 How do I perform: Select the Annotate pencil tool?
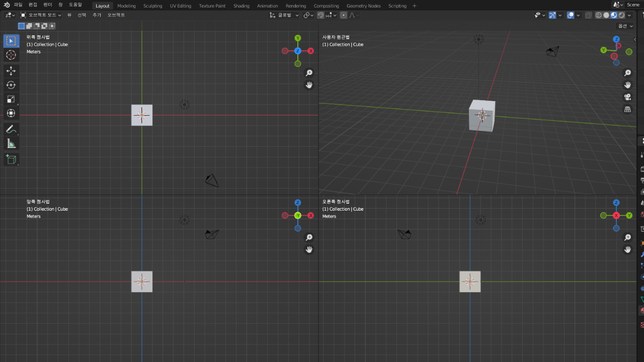(11, 129)
